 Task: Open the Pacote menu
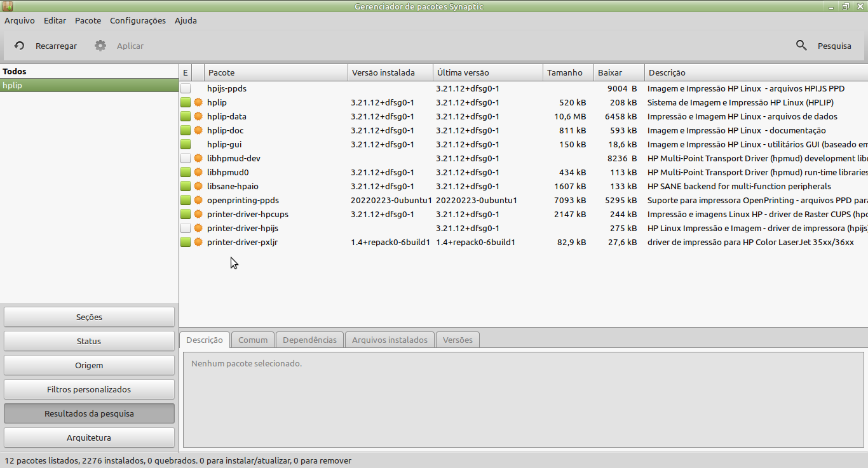[88, 20]
